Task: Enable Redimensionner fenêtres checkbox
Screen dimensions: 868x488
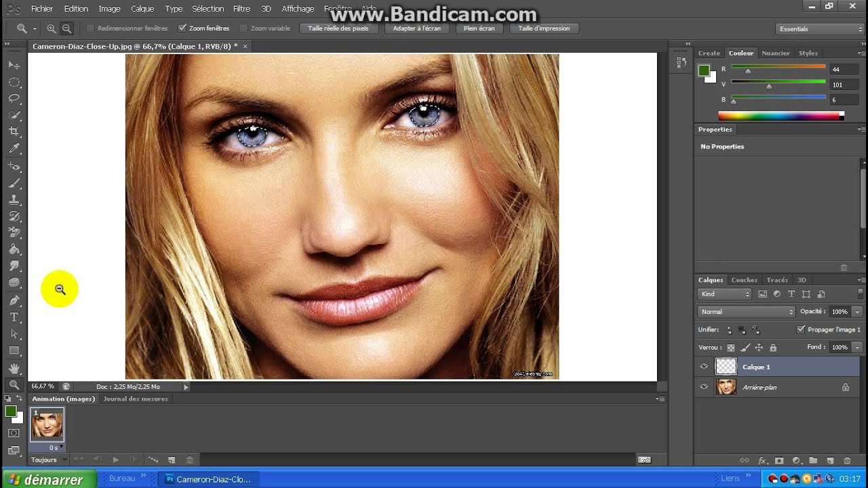Action: click(90, 28)
